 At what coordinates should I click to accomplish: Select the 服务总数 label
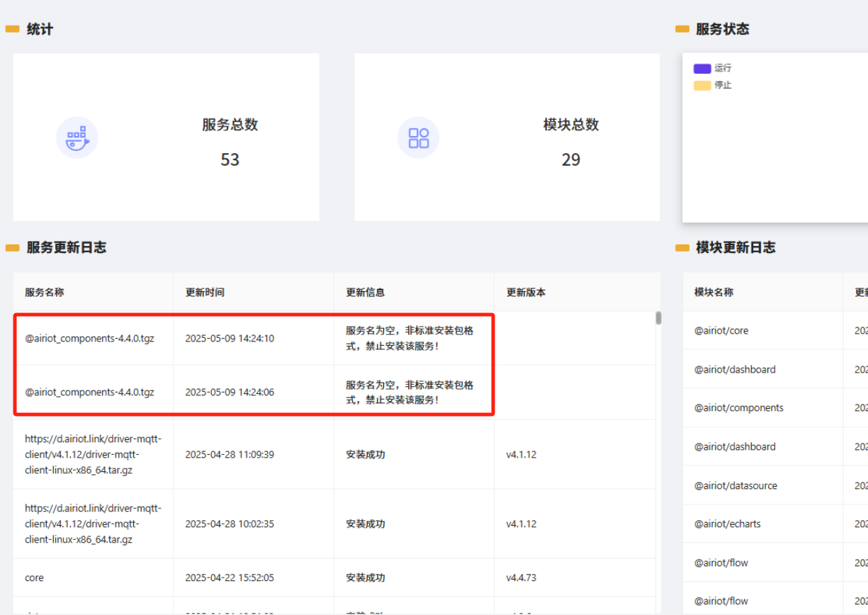pyautogui.click(x=230, y=125)
